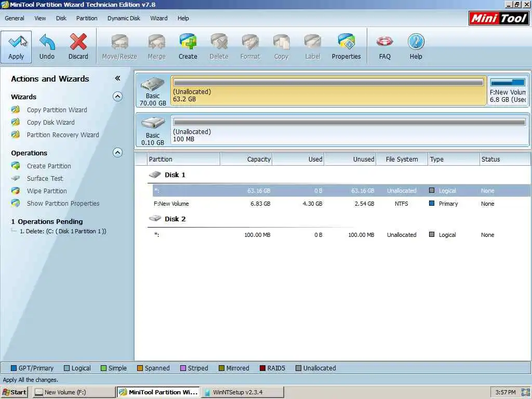
Task: Click the Copy toolbar icon
Action: pos(281,47)
